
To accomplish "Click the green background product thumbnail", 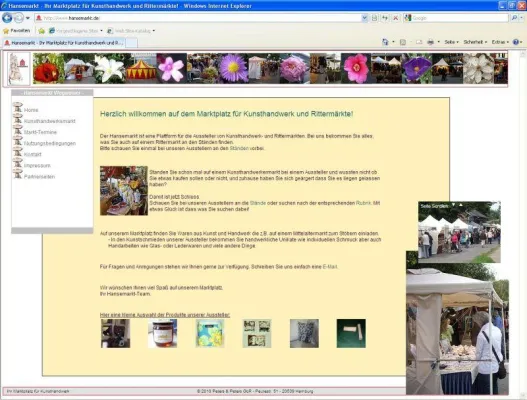I will [351, 333].
